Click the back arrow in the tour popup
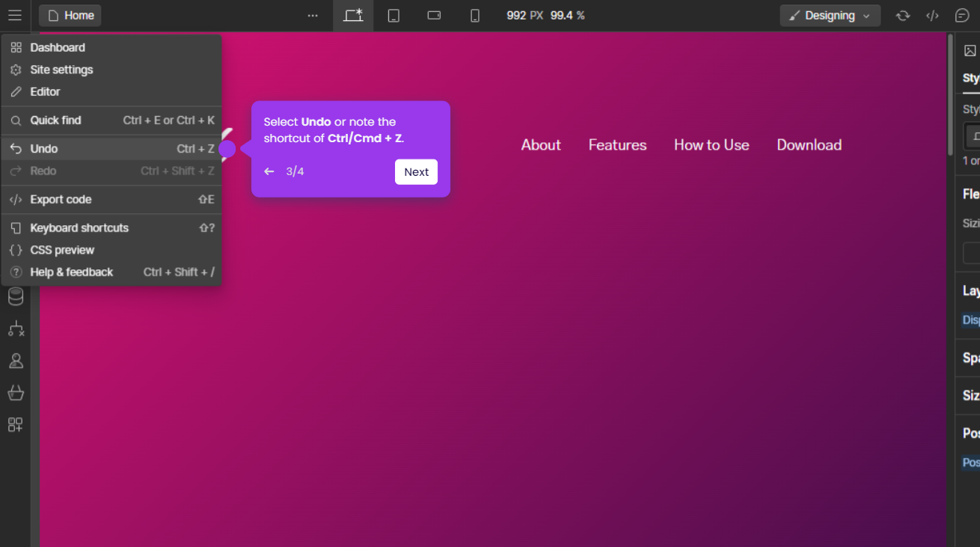This screenshot has height=547, width=980. click(269, 171)
